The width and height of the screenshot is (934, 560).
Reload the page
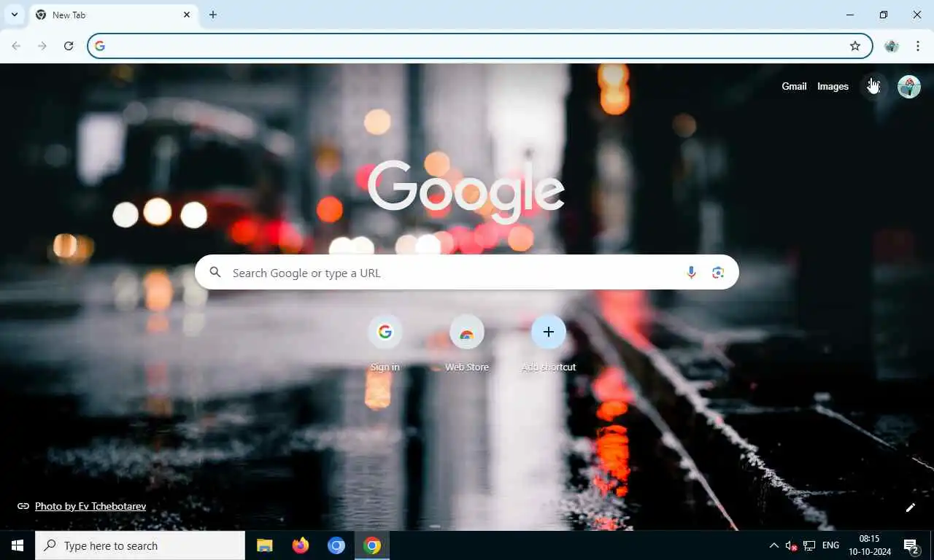click(69, 46)
